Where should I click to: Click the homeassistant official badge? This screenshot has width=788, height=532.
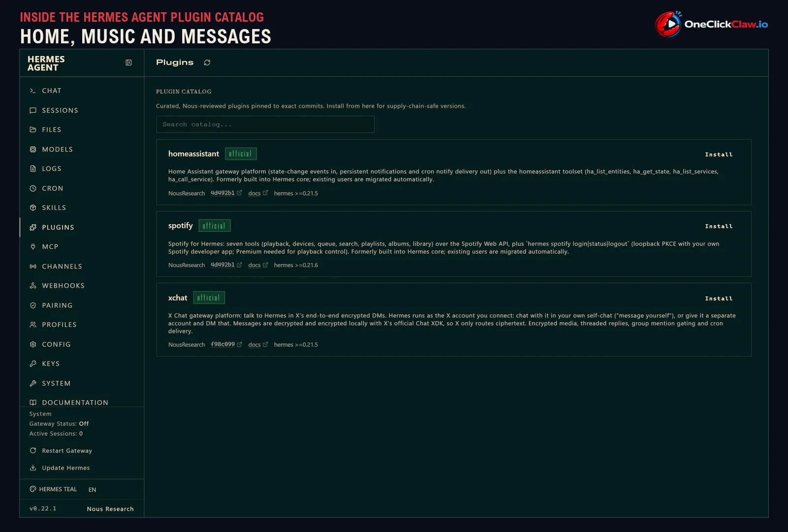(241, 154)
